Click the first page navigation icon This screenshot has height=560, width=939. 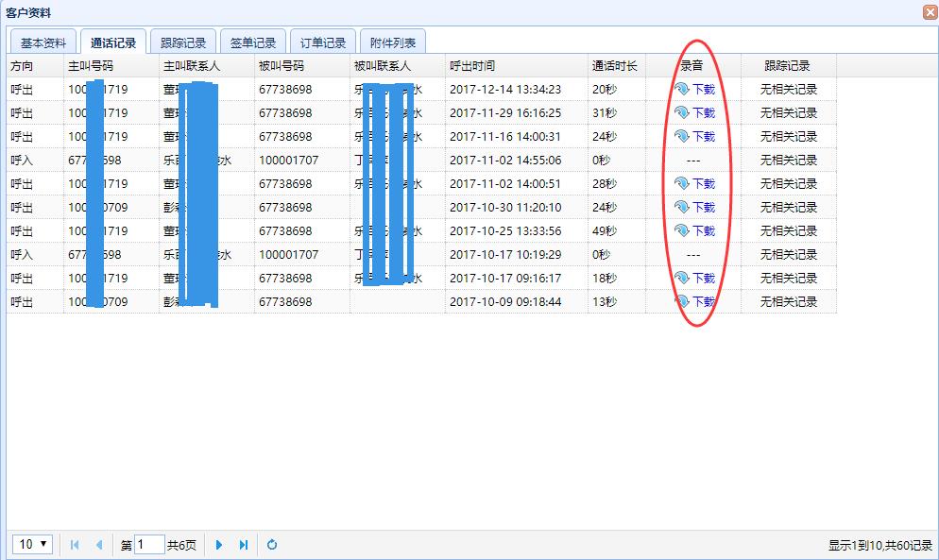coord(74,544)
